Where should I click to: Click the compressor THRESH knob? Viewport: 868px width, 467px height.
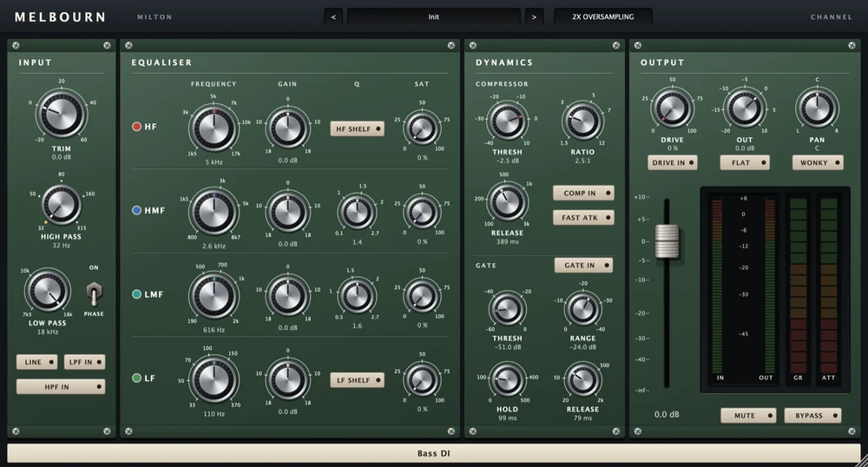(x=507, y=122)
